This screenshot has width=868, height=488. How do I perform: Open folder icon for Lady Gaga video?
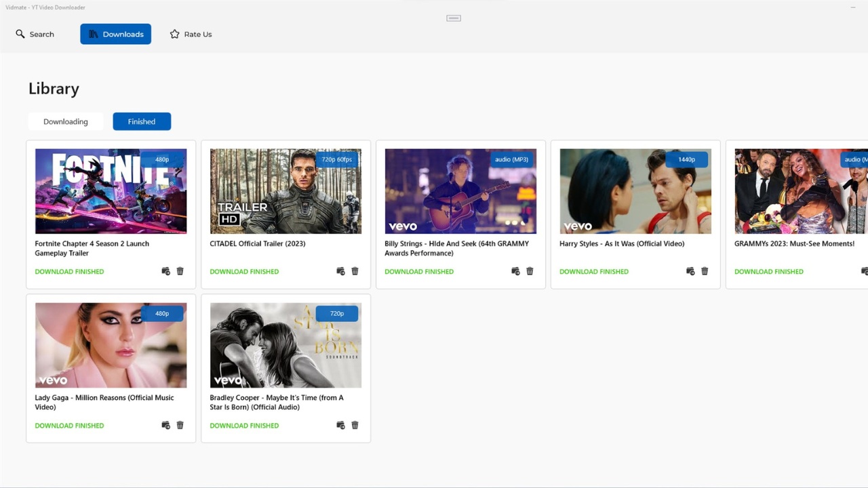pos(165,425)
